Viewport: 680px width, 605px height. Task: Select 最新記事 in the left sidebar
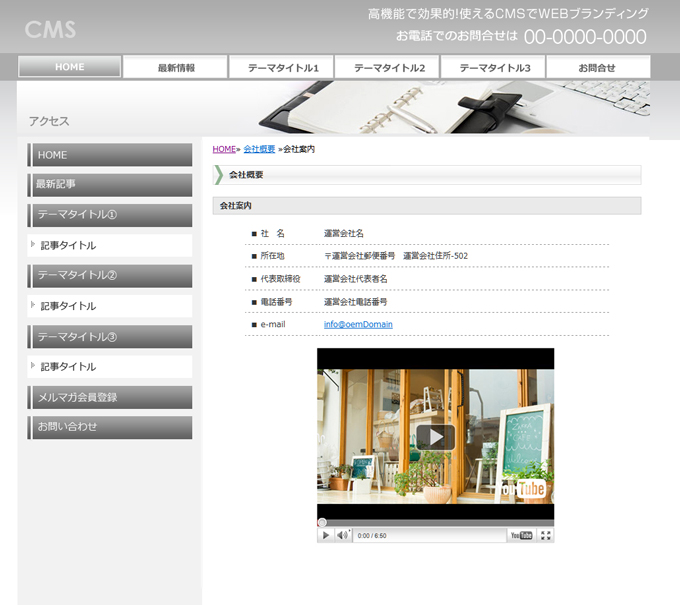pos(110,184)
